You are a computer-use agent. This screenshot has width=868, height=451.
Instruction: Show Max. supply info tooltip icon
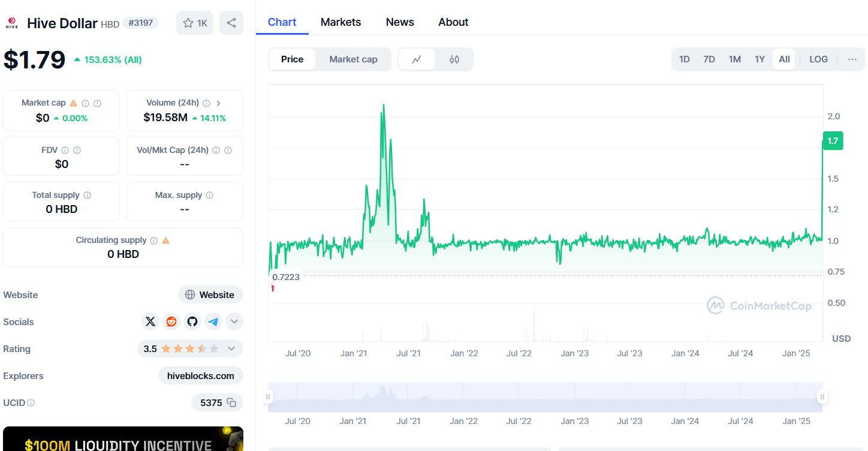point(209,195)
